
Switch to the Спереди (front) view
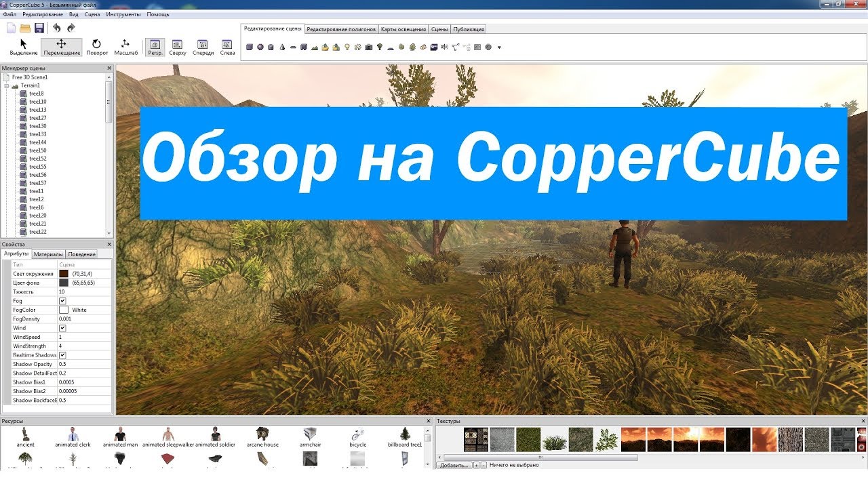point(203,47)
